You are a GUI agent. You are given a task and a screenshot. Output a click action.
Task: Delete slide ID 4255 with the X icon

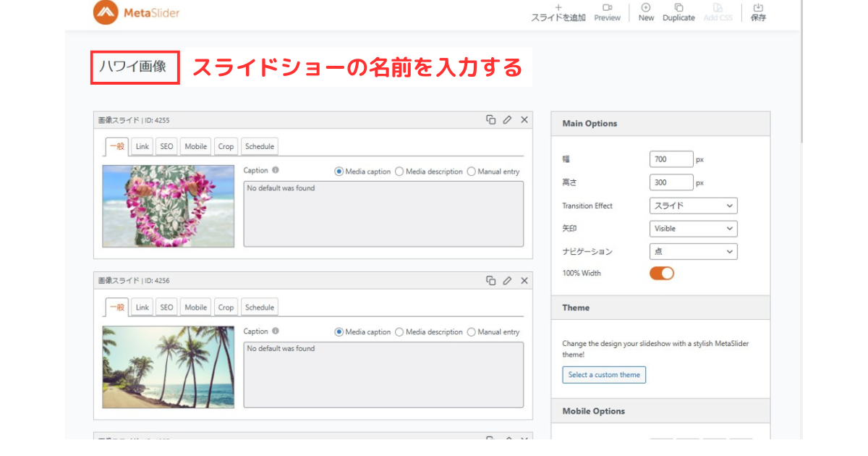[x=524, y=119]
